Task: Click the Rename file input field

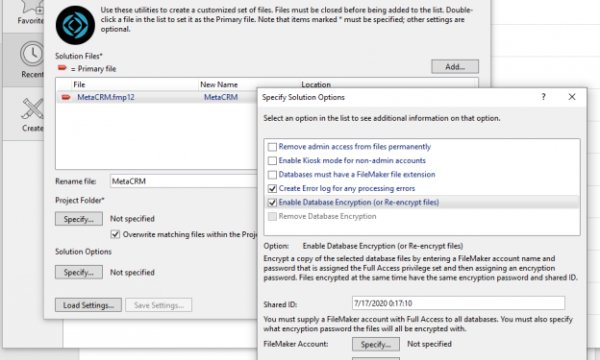Action: pos(184,181)
